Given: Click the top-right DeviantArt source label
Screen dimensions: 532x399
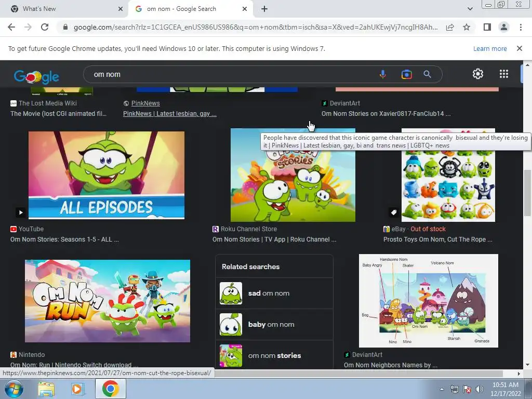Looking at the screenshot, I should pyautogui.click(x=345, y=103).
